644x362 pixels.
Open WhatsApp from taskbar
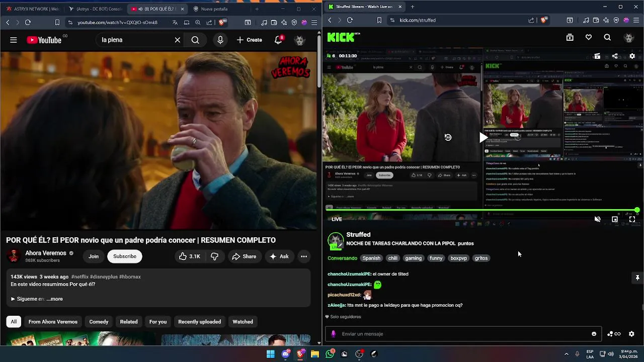tap(330, 354)
